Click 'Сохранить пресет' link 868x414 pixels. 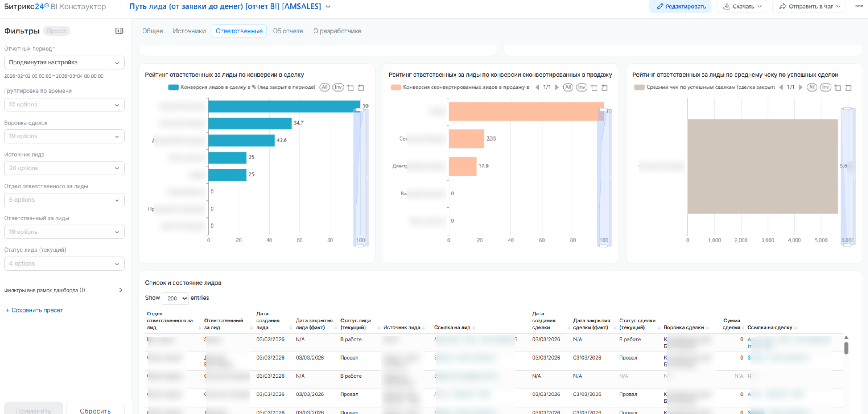[34, 310]
